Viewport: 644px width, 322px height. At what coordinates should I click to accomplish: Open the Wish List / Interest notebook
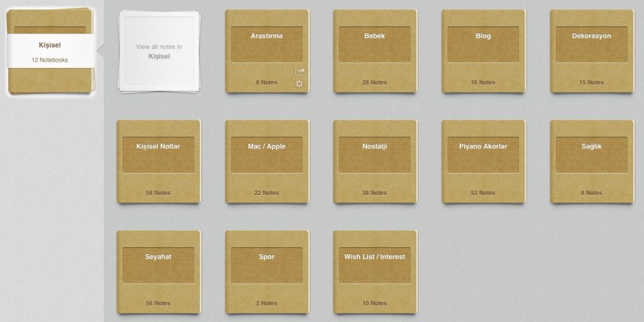[x=375, y=265]
